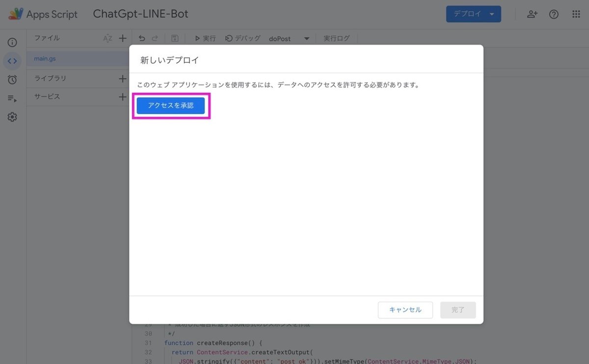Click the ChatGpt-LINE-Bot project title
The image size is (589, 364).
(140, 14)
